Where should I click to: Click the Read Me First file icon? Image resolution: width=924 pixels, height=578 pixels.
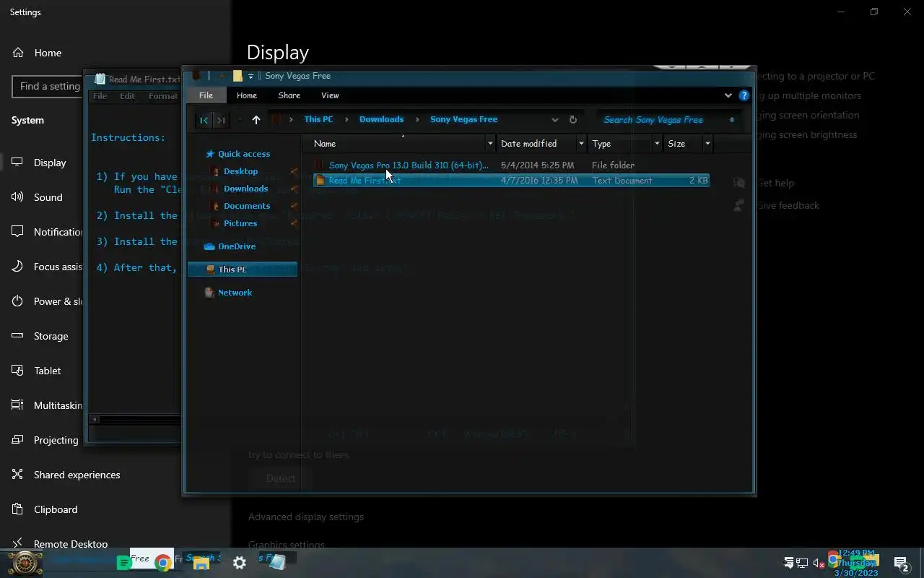coord(321,181)
